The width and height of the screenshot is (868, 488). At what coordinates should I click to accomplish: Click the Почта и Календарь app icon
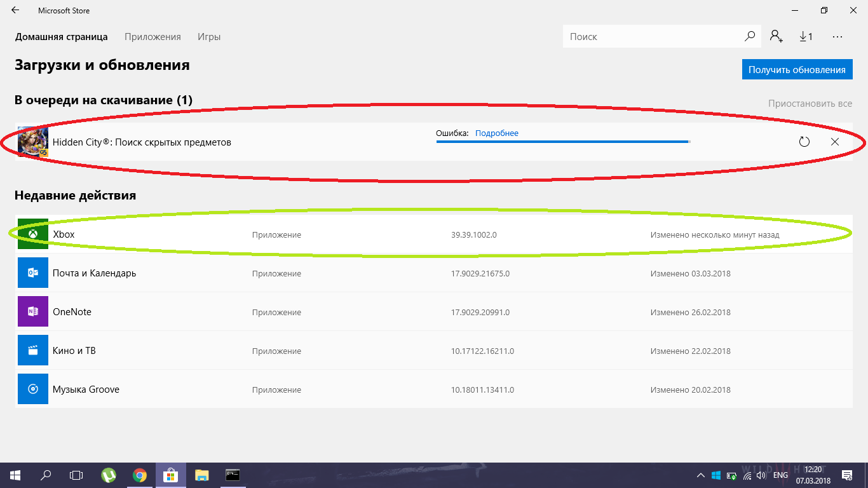point(33,273)
